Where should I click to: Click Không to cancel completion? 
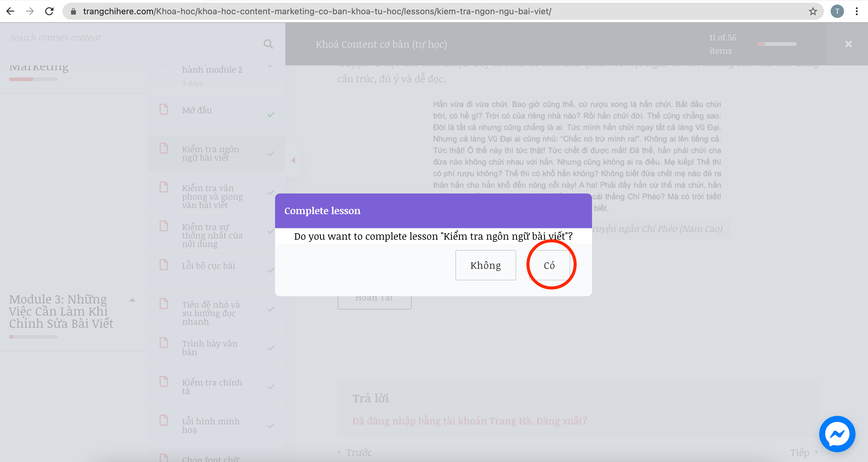click(485, 265)
